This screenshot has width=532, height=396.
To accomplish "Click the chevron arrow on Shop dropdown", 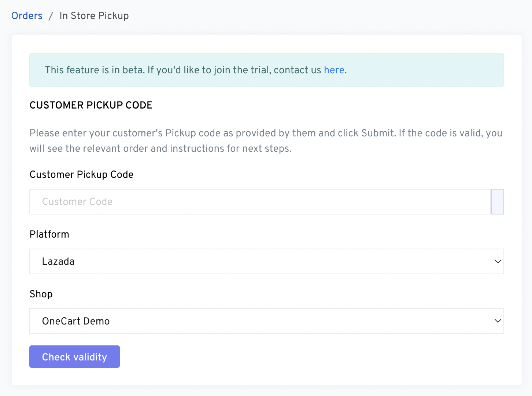I will pos(498,321).
